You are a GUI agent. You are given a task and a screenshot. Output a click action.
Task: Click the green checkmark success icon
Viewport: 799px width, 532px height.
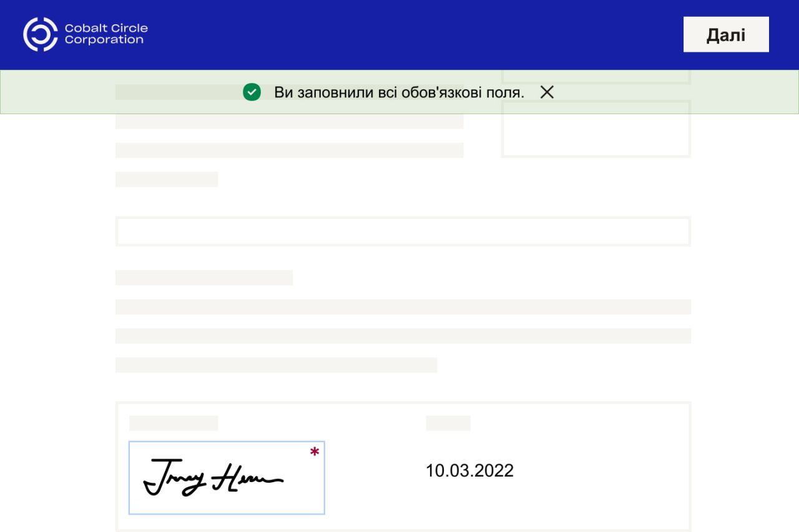[x=252, y=92]
